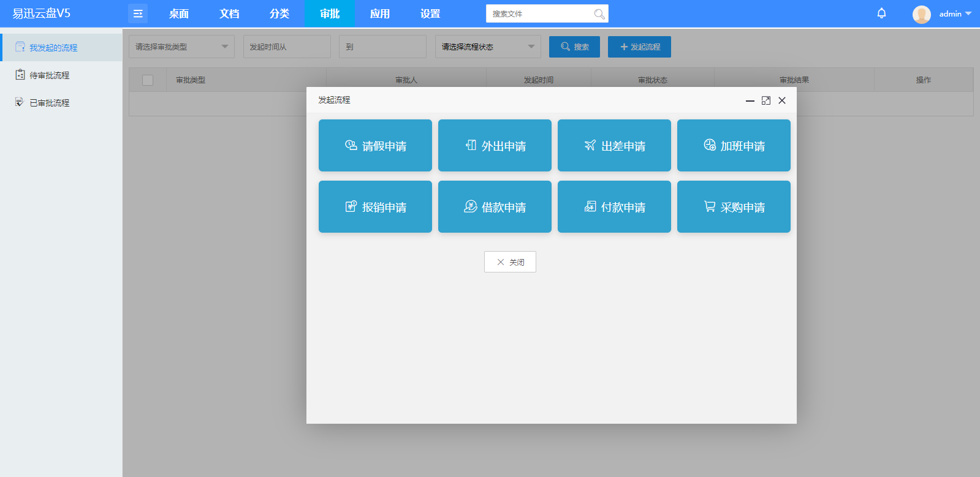Click the blue 搜索 search button
This screenshot has width=980, height=477.
[x=574, y=47]
